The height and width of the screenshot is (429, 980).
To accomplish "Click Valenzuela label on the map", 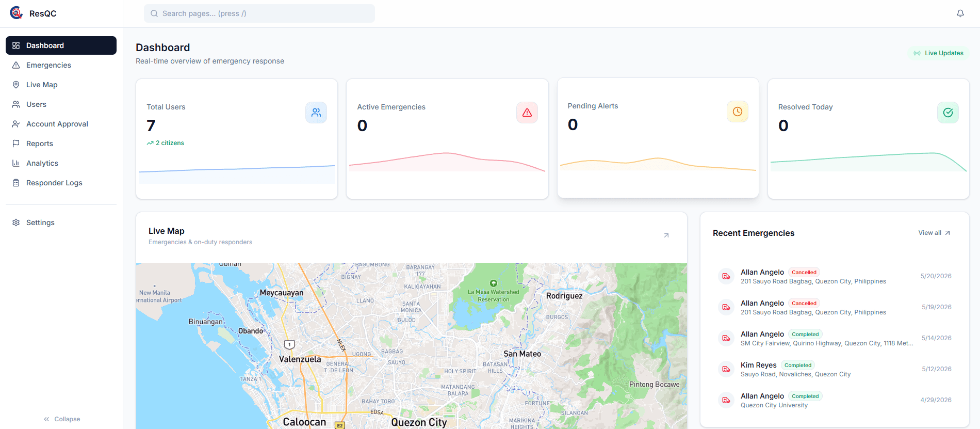I will coord(300,359).
